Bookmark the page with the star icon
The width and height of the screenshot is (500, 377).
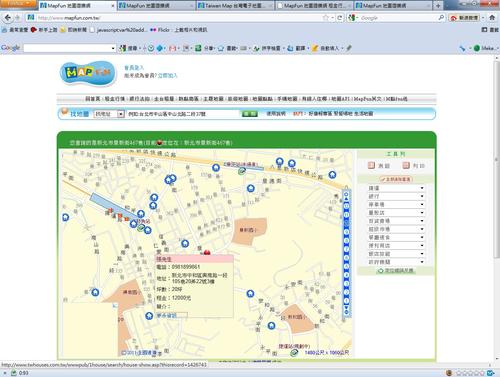tap(326, 18)
